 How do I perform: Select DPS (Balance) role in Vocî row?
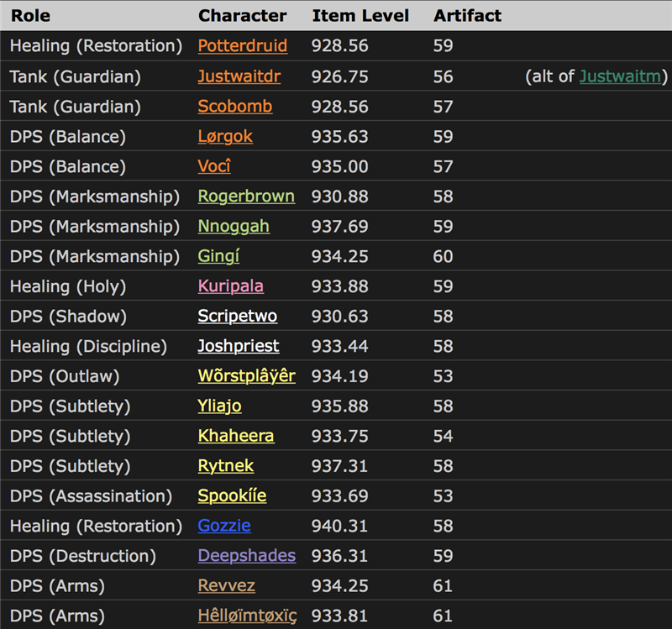pyautogui.click(x=68, y=166)
